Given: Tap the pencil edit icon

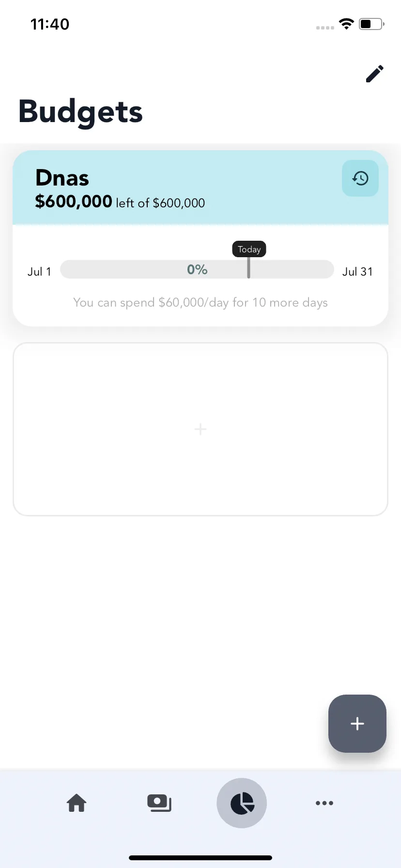Looking at the screenshot, I should click(374, 74).
